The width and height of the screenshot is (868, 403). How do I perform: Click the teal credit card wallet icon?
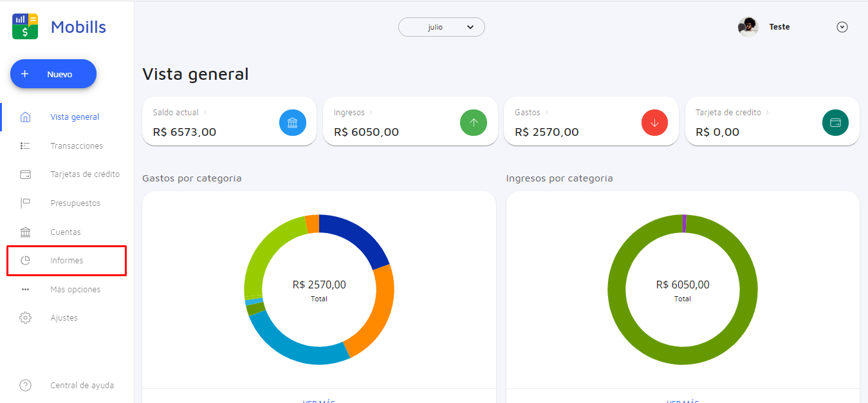pos(835,123)
